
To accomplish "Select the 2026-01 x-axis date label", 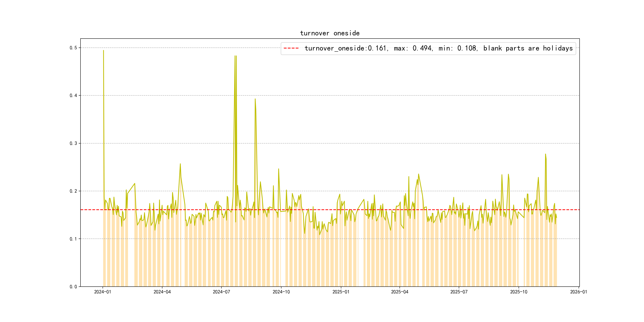I will (578, 292).
